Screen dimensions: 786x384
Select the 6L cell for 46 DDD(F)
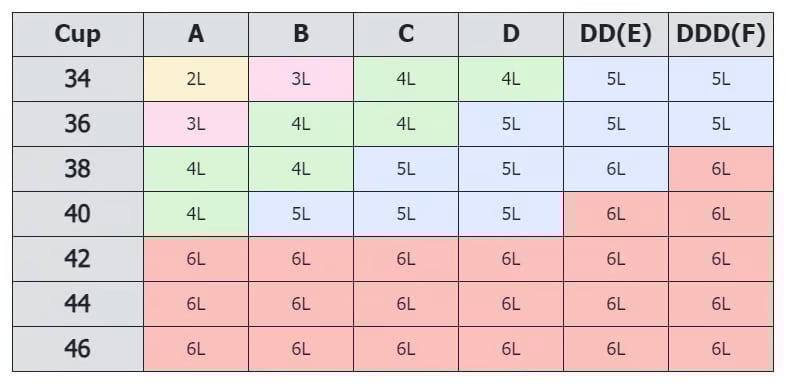pos(720,349)
